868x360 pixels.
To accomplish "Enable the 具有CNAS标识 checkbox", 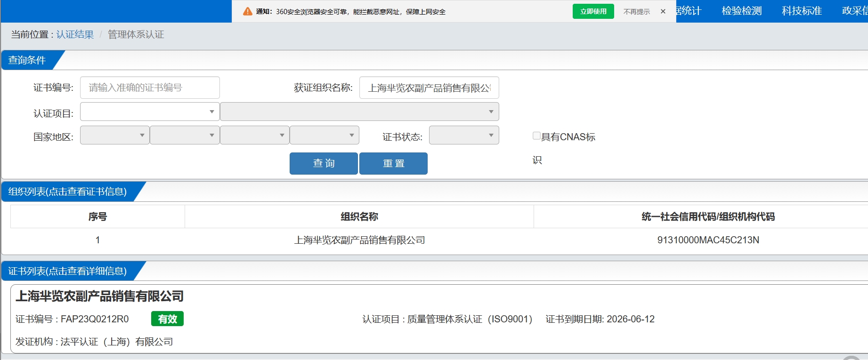I will tap(536, 136).
